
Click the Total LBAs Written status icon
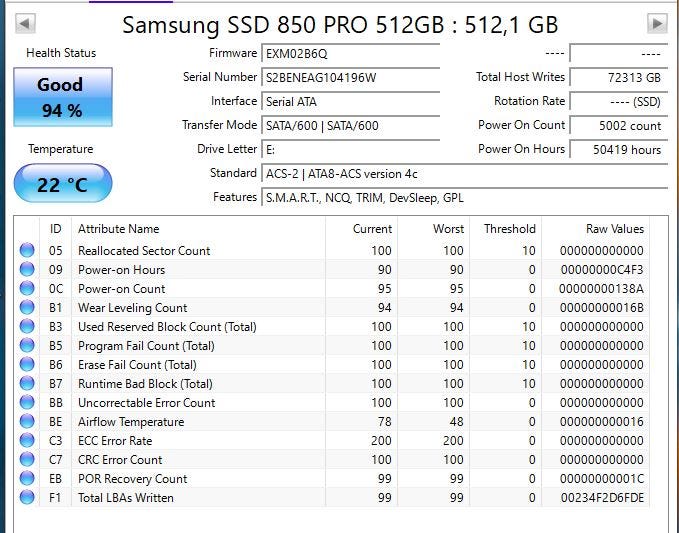pos(27,498)
